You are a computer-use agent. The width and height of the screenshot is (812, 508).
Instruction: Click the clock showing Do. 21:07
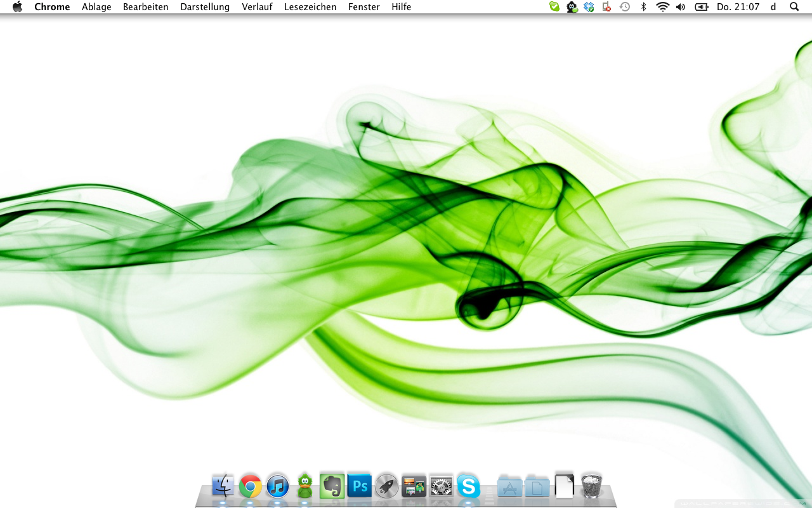738,7
